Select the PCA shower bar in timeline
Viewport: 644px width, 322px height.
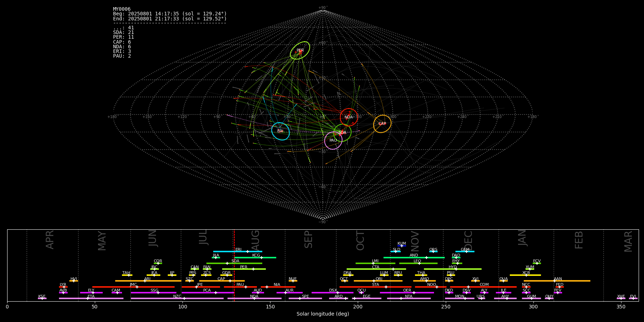tap(208, 293)
